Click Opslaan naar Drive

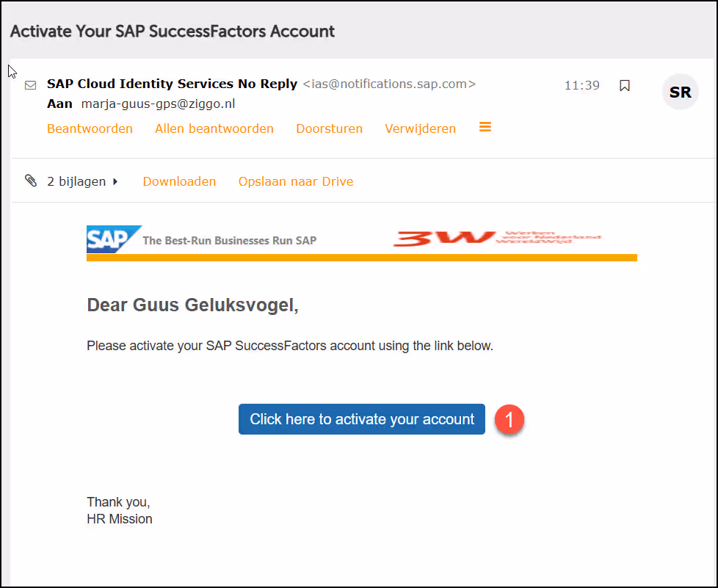[x=296, y=181]
